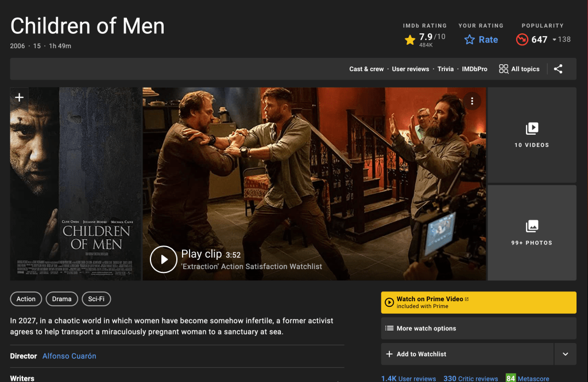Go to Cast & crew section

tap(366, 69)
